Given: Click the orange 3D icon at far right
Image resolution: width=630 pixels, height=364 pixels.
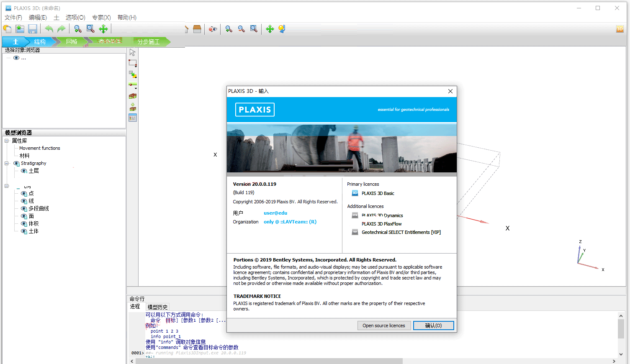Looking at the screenshot, I should tap(620, 29).
